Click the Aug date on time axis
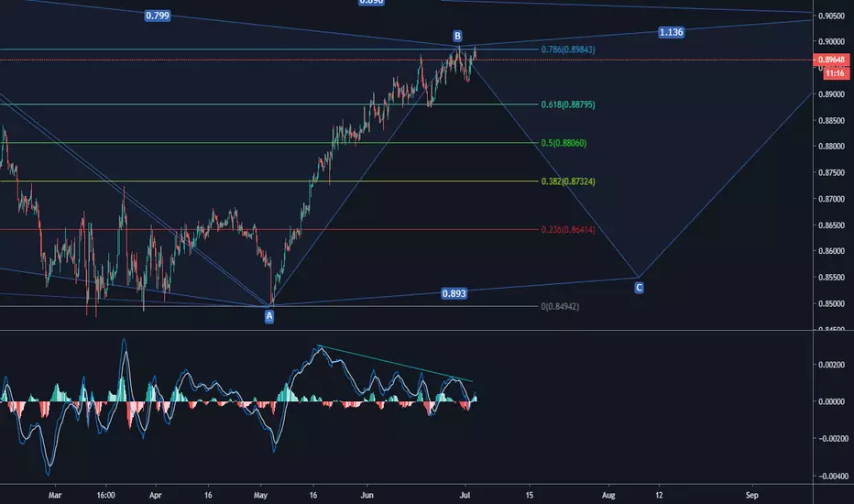Screen dimensions: 854x504 click(x=608, y=495)
